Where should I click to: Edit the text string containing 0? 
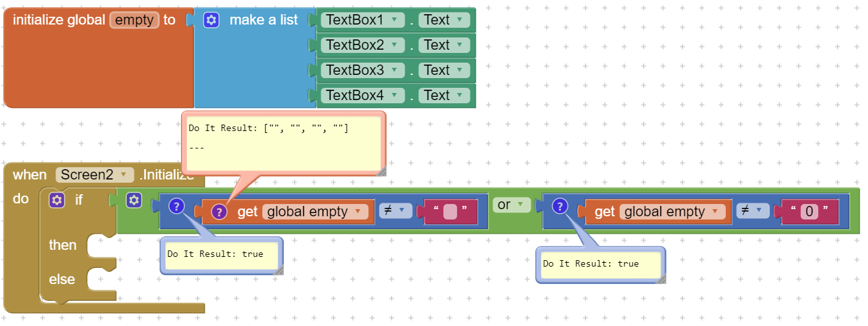point(809,212)
